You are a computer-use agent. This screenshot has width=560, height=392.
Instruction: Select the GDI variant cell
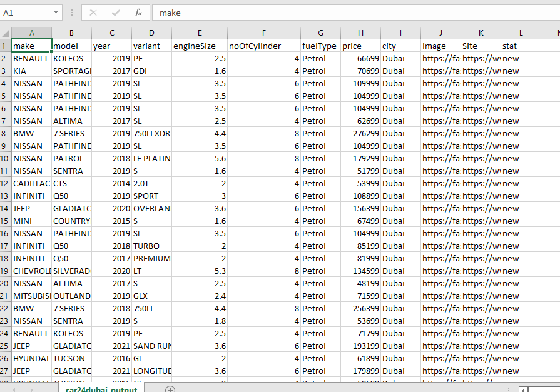[x=152, y=71]
